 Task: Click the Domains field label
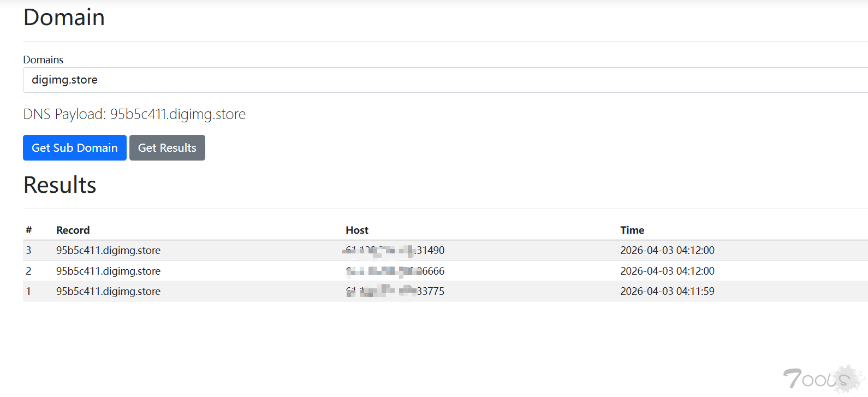[x=43, y=60]
